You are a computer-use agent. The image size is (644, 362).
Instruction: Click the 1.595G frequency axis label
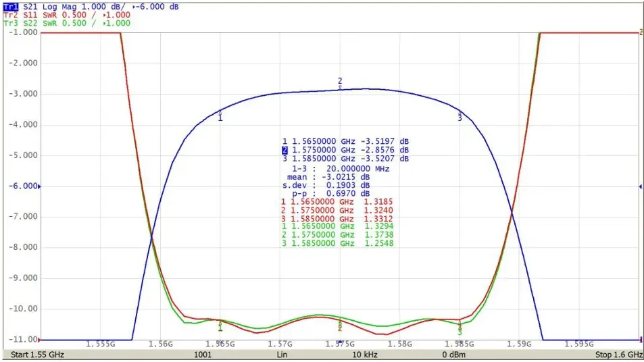[579, 344]
